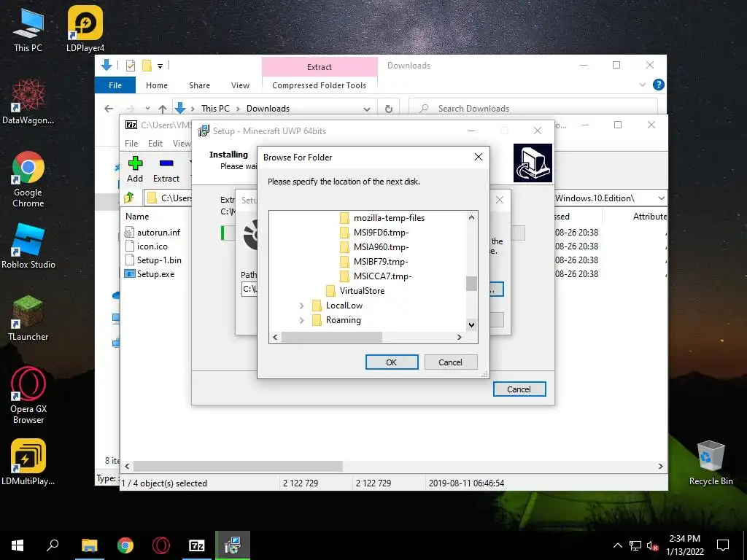Click the muted volume tray icon
Viewport: 747px width, 560px height.
click(653, 545)
